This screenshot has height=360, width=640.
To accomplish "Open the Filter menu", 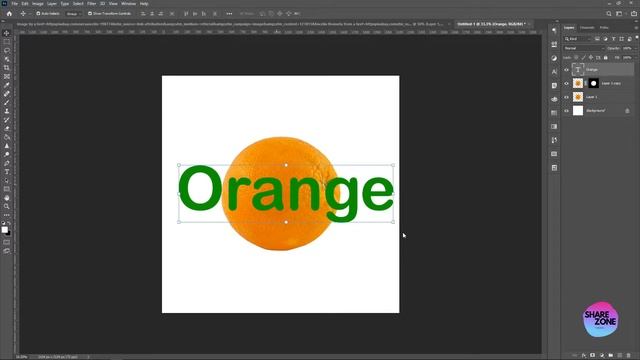I will coord(91,4).
